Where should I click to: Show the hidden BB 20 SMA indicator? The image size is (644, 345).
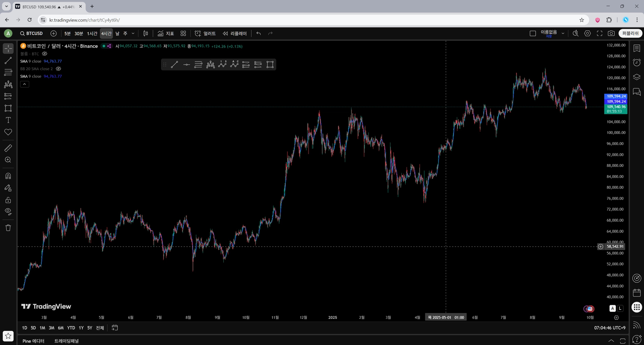(58, 69)
